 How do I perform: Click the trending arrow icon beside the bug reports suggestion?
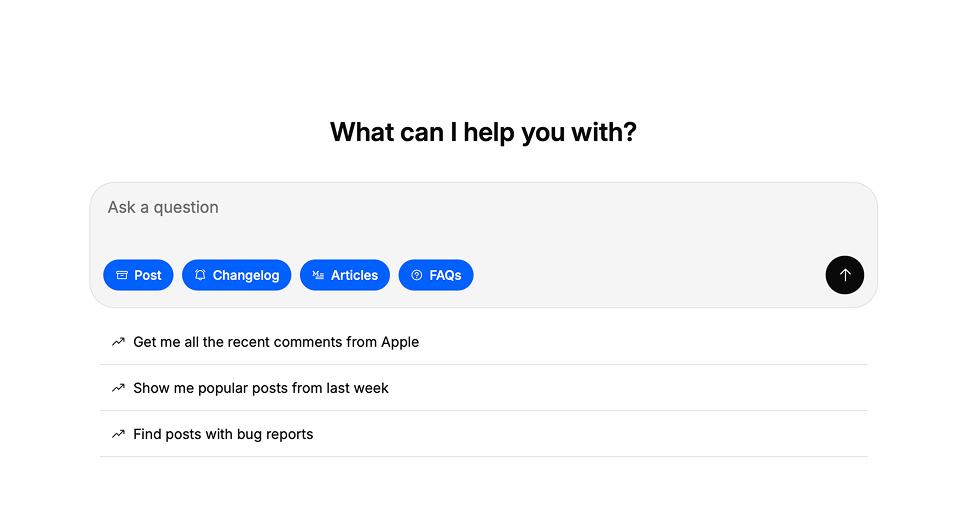pyautogui.click(x=118, y=434)
